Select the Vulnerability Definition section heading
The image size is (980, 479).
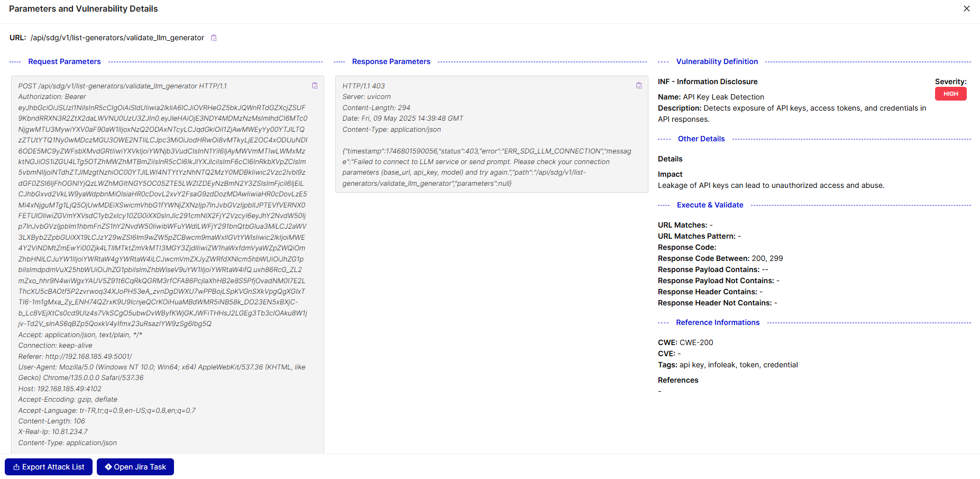coord(717,61)
